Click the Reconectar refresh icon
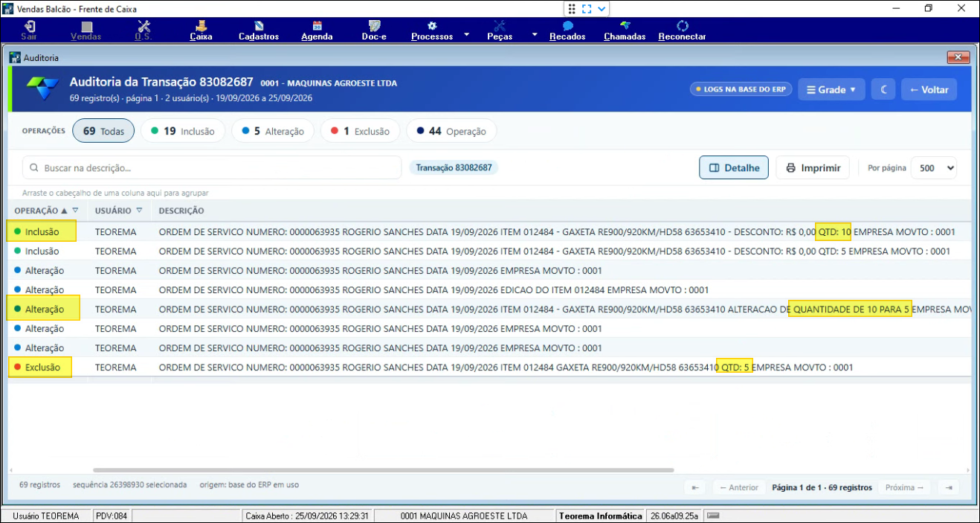 point(682,27)
